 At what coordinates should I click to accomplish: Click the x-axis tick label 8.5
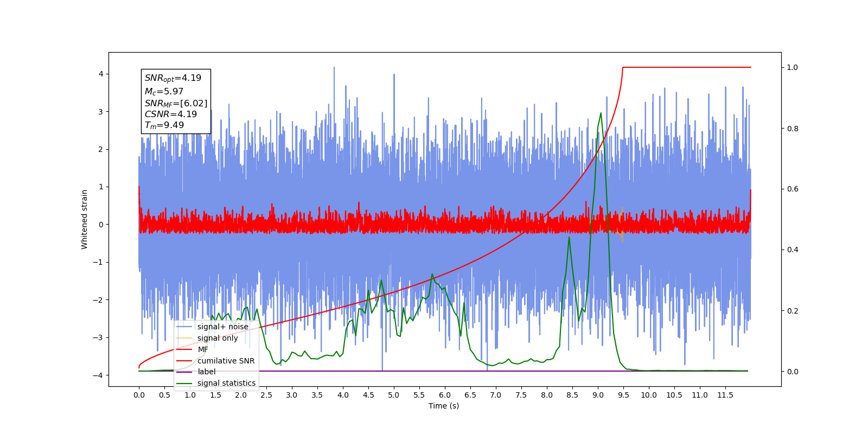coord(572,395)
